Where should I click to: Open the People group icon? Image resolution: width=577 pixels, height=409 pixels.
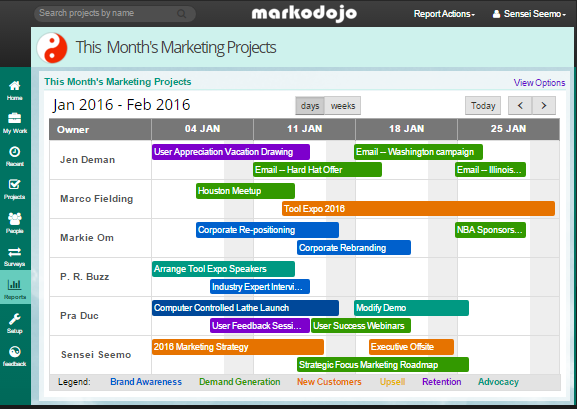[x=14, y=219]
